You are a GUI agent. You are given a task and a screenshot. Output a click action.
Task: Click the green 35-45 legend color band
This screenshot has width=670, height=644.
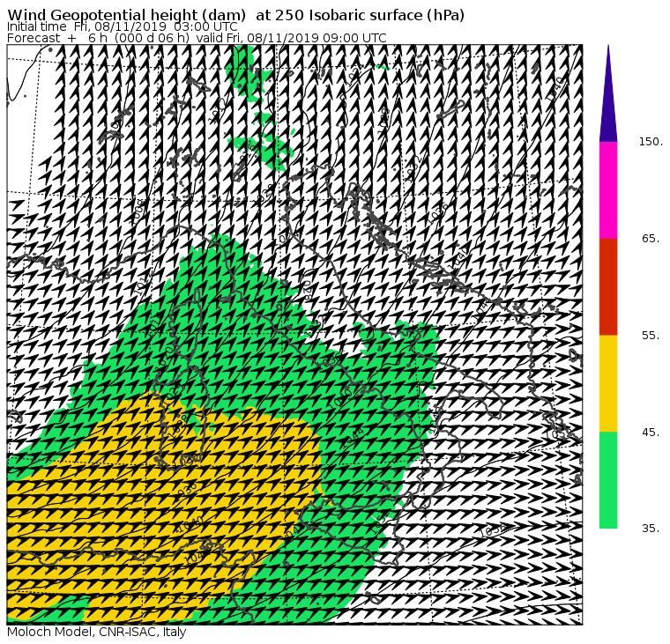click(608, 480)
